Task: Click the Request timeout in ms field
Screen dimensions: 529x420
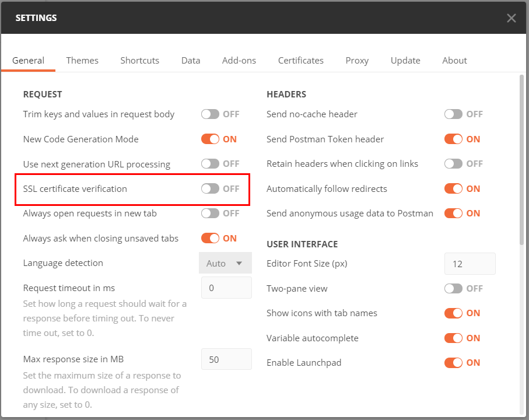Action: coord(226,288)
